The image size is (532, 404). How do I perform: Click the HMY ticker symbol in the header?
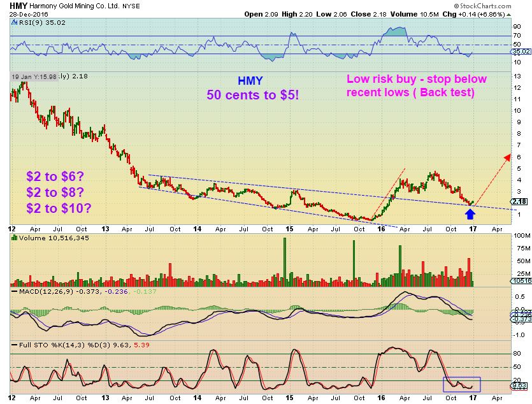[x=18, y=6]
